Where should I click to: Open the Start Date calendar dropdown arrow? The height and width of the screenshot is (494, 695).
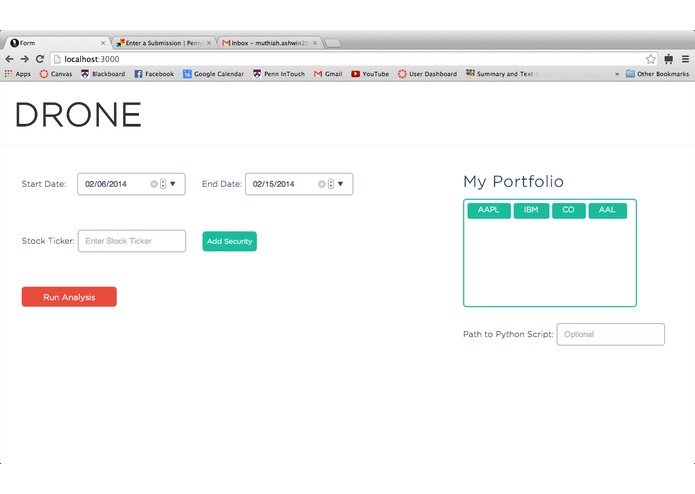[173, 184]
